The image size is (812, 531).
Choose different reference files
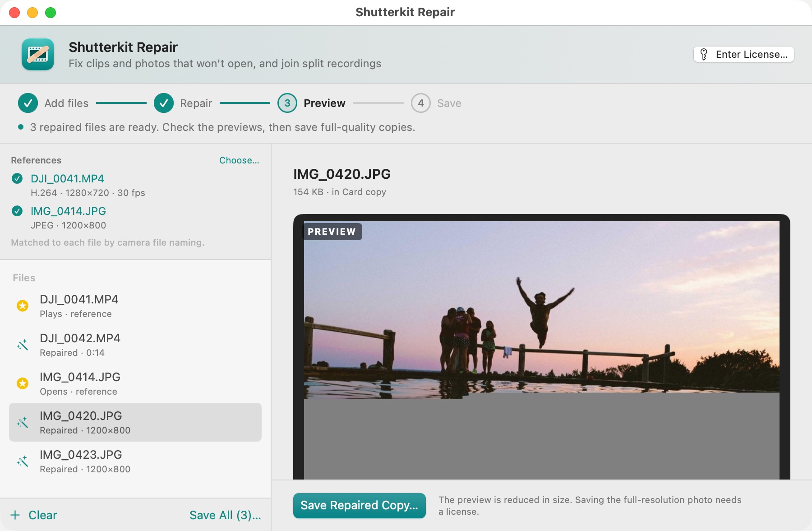pyautogui.click(x=239, y=160)
